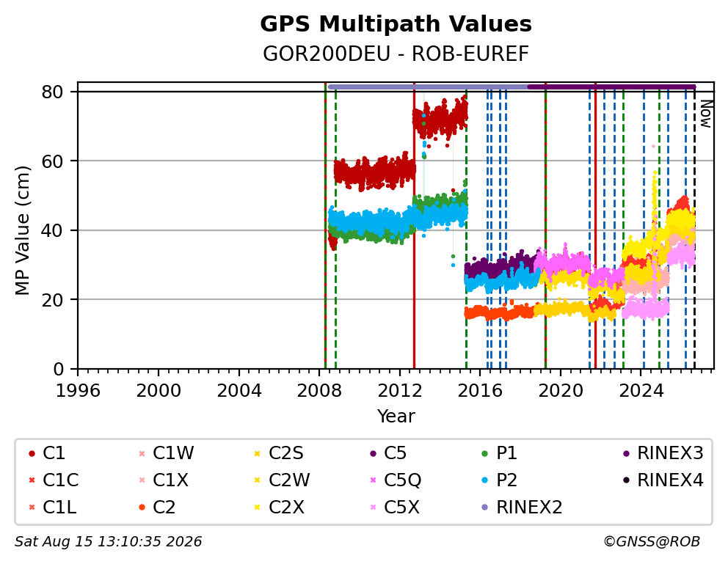Select the RINEX2 legend marker
This screenshot has width=728, height=564.
point(485,507)
